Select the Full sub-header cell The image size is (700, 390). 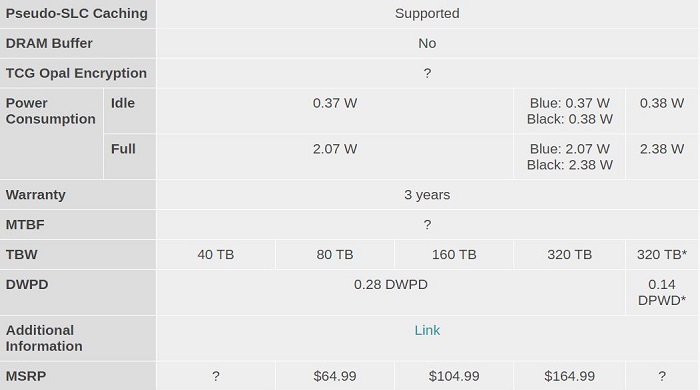pyautogui.click(x=130, y=157)
